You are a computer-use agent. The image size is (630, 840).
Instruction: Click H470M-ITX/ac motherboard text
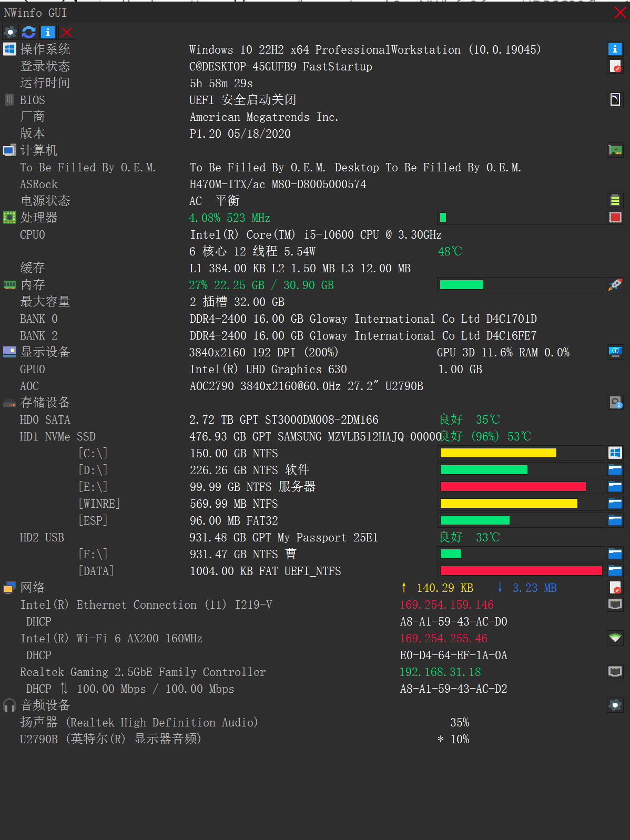point(278,184)
